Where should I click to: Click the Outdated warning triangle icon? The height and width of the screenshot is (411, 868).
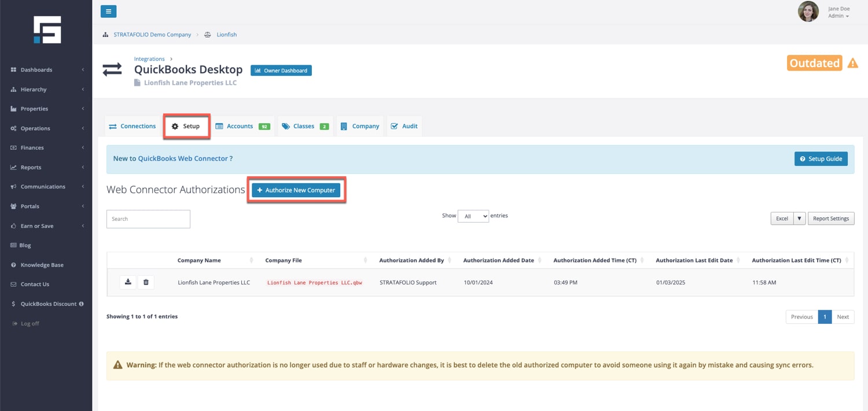[x=852, y=63]
